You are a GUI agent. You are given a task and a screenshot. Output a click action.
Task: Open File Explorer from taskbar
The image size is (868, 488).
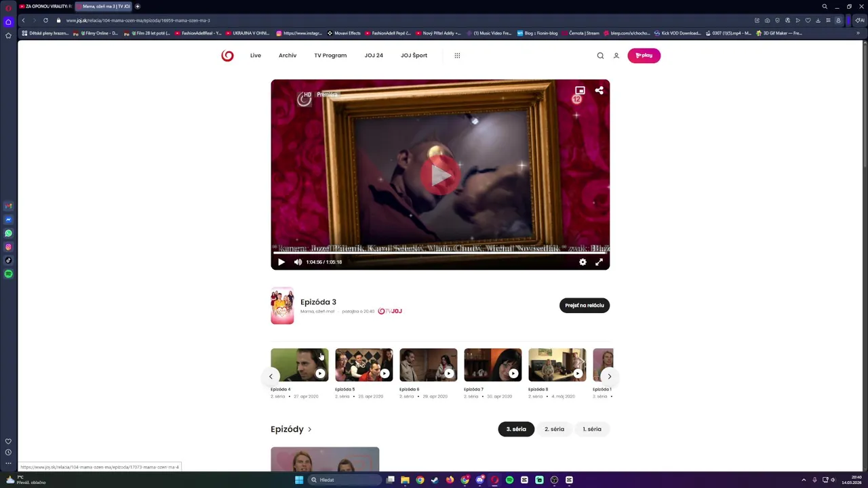click(x=405, y=480)
